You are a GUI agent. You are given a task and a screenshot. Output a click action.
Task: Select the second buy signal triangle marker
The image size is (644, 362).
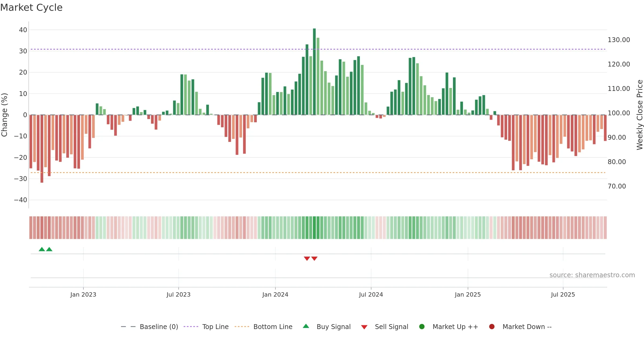[x=49, y=249]
